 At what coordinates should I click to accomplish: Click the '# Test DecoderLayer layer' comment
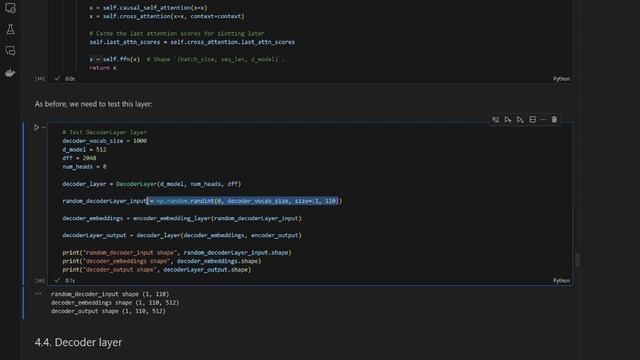(x=104, y=132)
